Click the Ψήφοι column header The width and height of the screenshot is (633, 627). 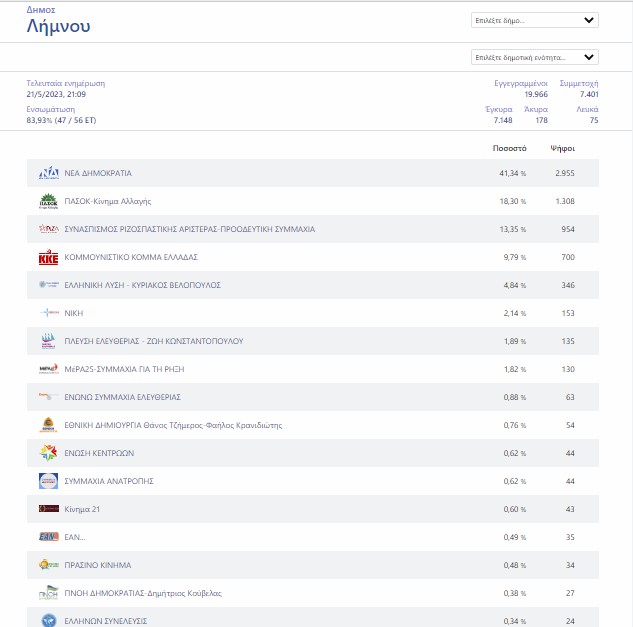click(562, 148)
